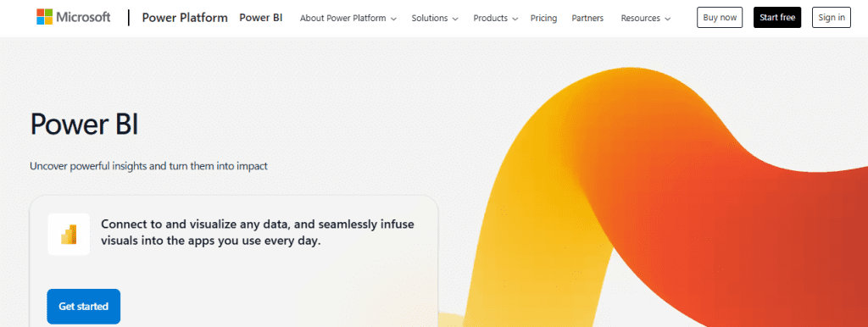Click 'Connect to and visualize any data' text
Image resolution: width=868 pixels, height=327 pixels.
[x=258, y=233]
